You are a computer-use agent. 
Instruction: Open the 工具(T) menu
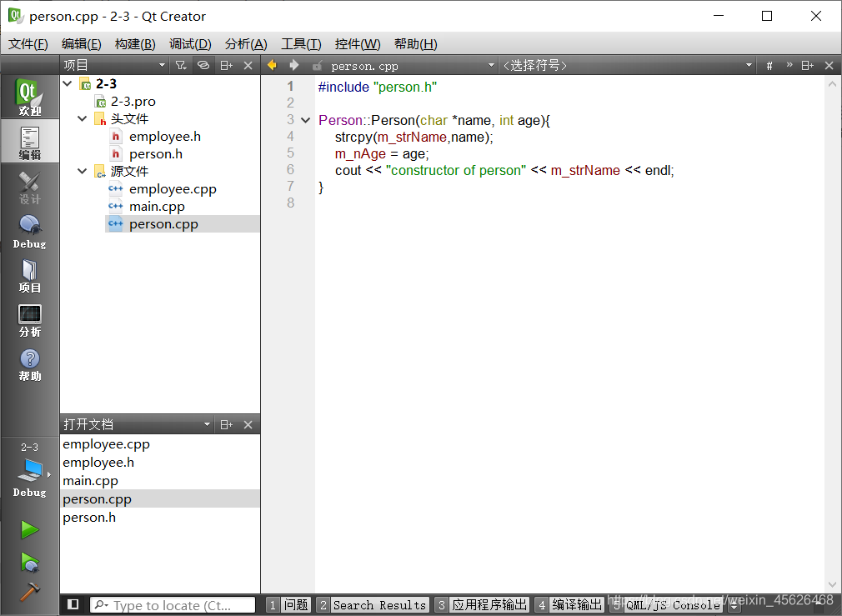pos(301,44)
